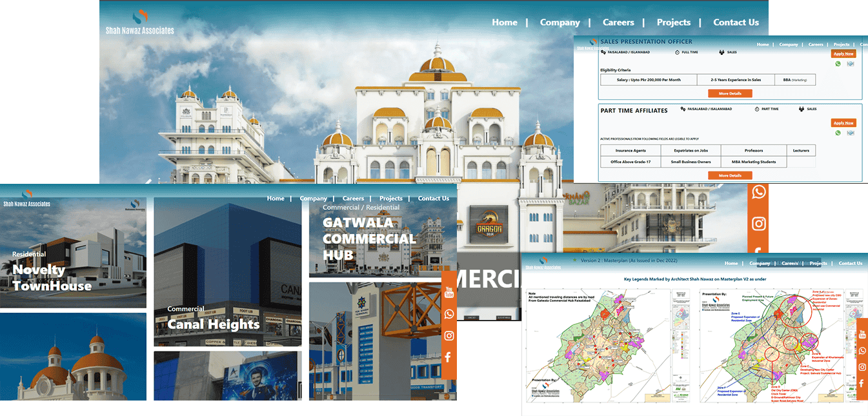The height and width of the screenshot is (416, 868).
Task: Open Company in main homepage navigation
Action: [560, 22]
